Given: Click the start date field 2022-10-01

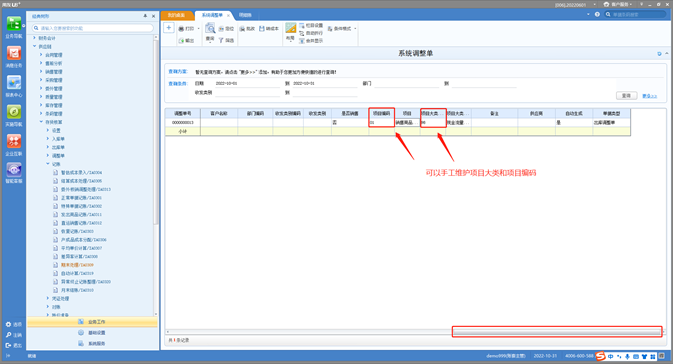Looking at the screenshot, I should coord(247,83).
